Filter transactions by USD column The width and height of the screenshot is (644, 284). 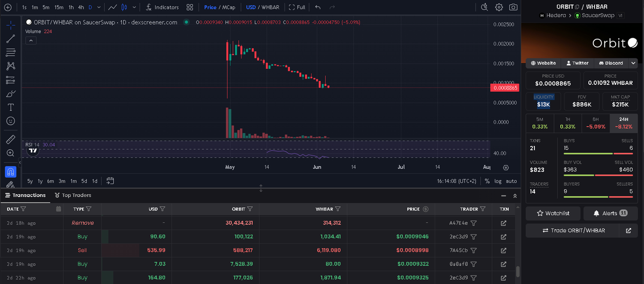coord(162,209)
